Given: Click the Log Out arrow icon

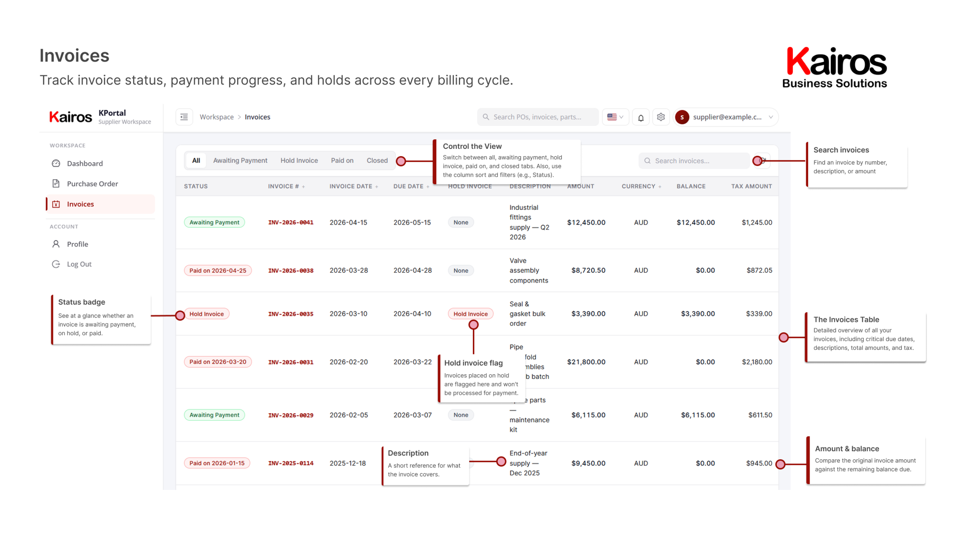Looking at the screenshot, I should [x=56, y=264].
